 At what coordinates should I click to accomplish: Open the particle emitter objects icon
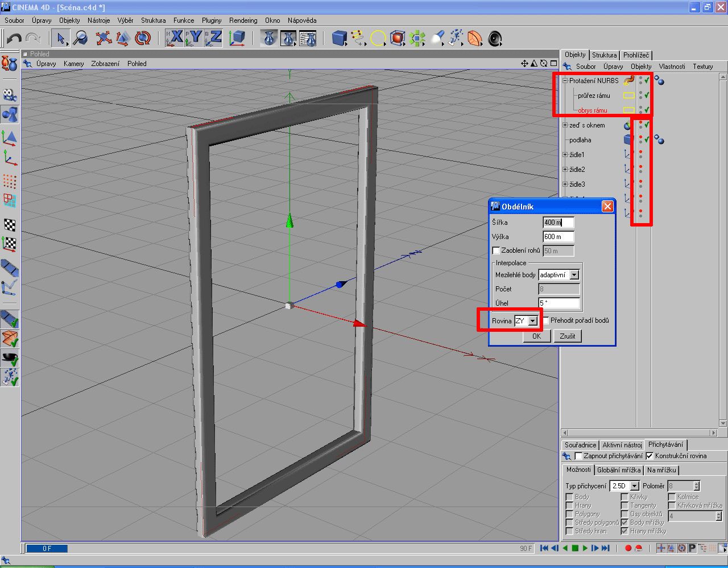point(456,39)
